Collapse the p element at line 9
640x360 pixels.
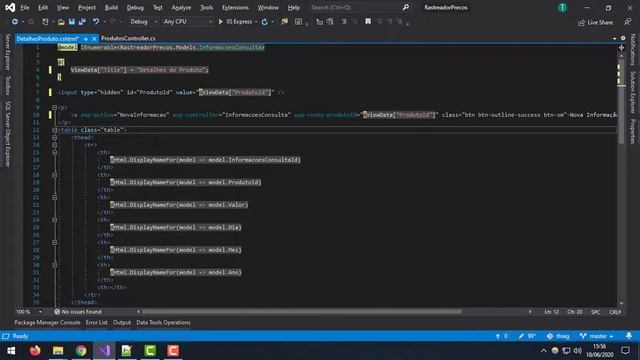tap(54, 107)
